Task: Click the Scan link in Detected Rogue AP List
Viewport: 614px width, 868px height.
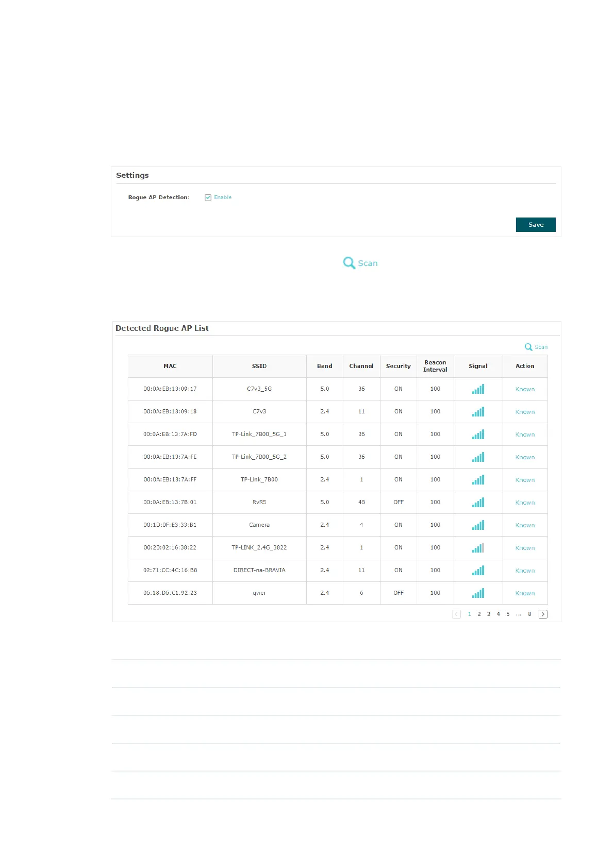Action: pyautogui.click(x=536, y=347)
